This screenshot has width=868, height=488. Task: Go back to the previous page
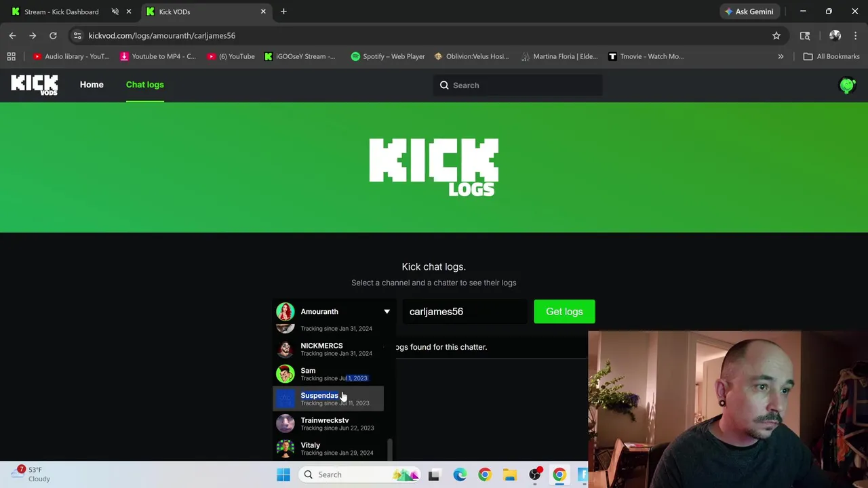coord(12,35)
